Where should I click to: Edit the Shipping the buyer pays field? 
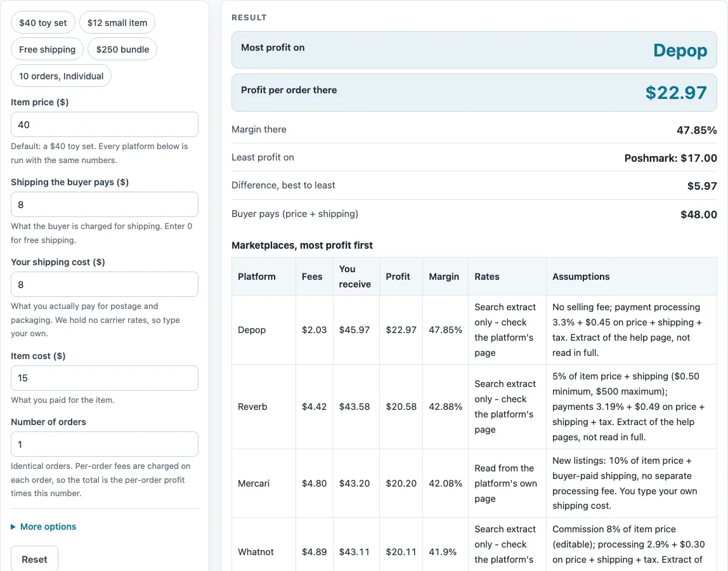click(105, 204)
